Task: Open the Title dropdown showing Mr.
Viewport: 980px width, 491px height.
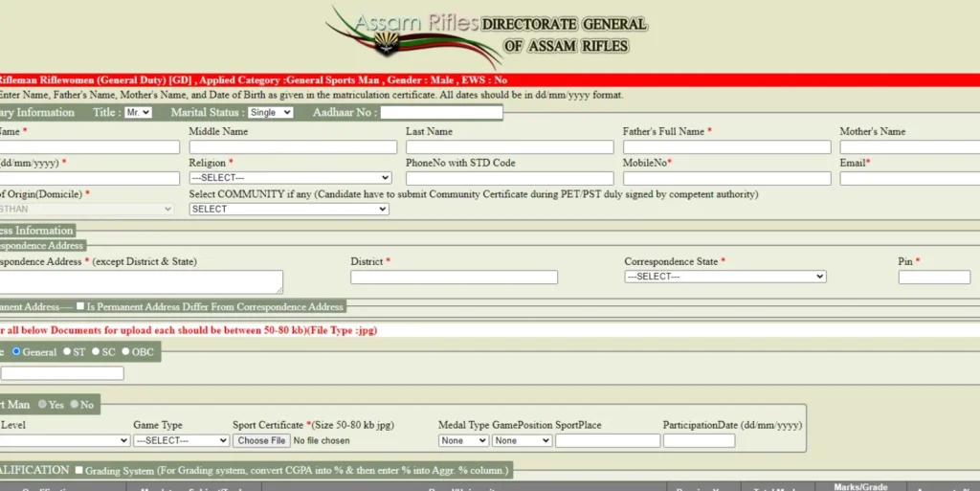Action: pos(138,112)
